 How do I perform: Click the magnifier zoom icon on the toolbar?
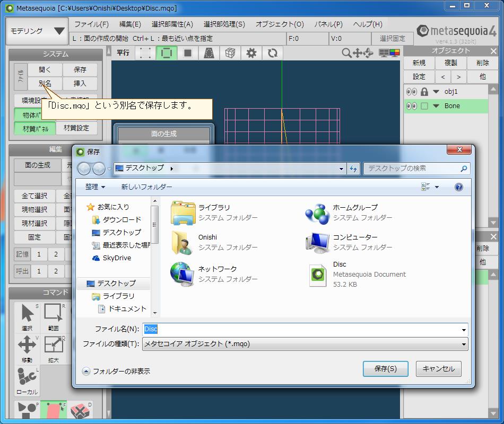click(347, 52)
